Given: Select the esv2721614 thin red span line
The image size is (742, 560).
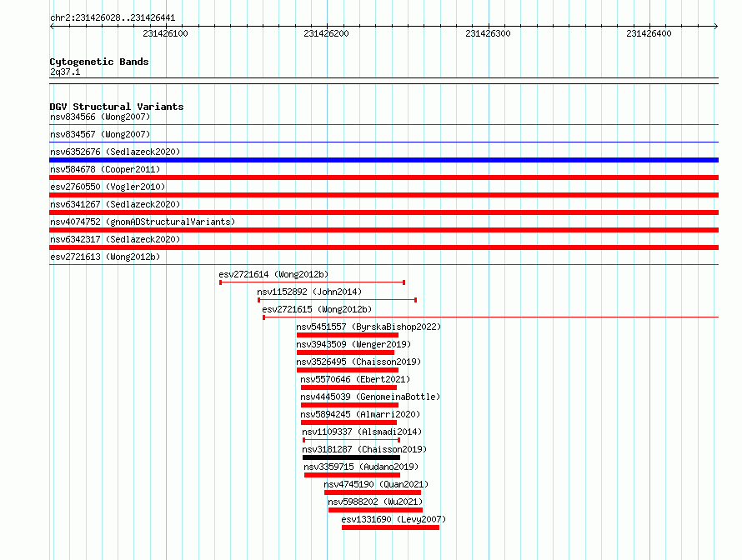Looking at the screenshot, I should pos(313,282).
